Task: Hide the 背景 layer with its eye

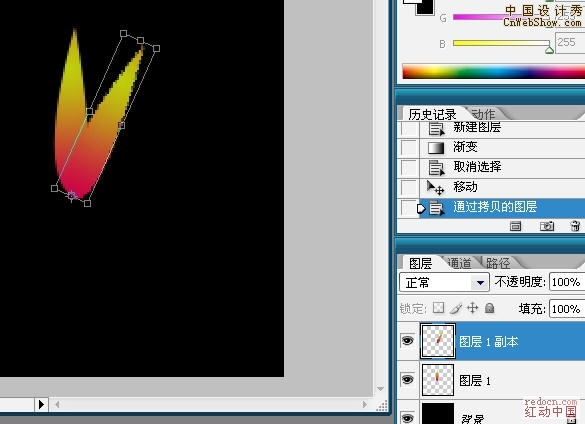Action: coord(407,417)
